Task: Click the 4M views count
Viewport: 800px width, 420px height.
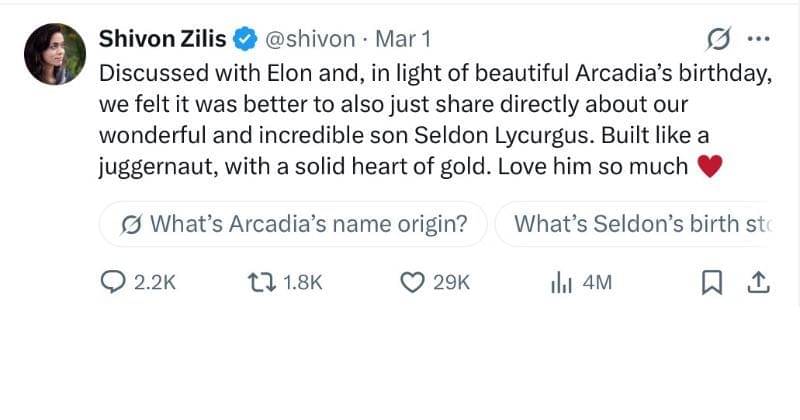Action: click(x=596, y=283)
